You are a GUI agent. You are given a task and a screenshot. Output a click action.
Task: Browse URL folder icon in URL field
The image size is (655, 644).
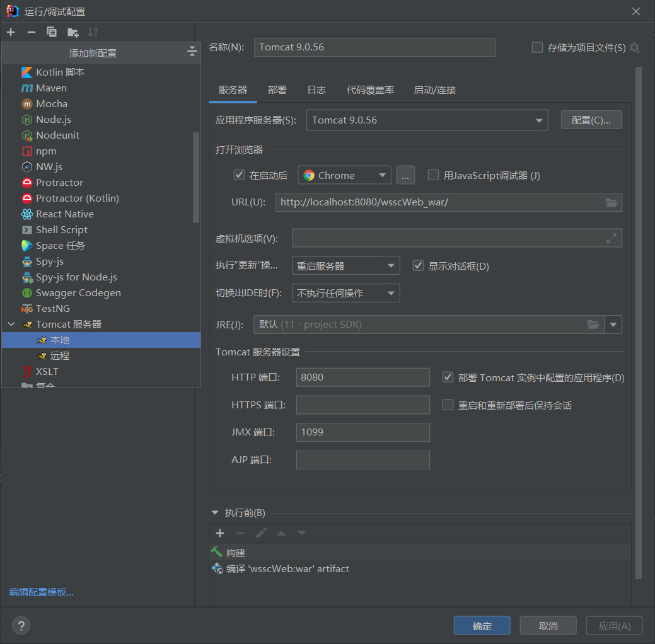pos(611,202)
